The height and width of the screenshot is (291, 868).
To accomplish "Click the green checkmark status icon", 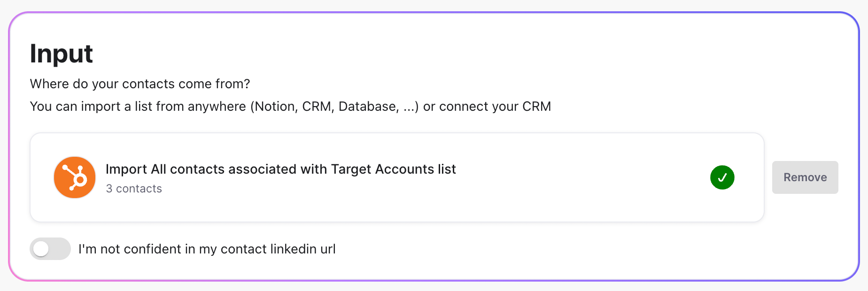I will (722, 177).
